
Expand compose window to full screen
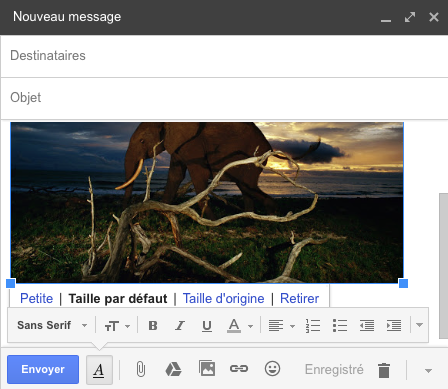[410, 17]
